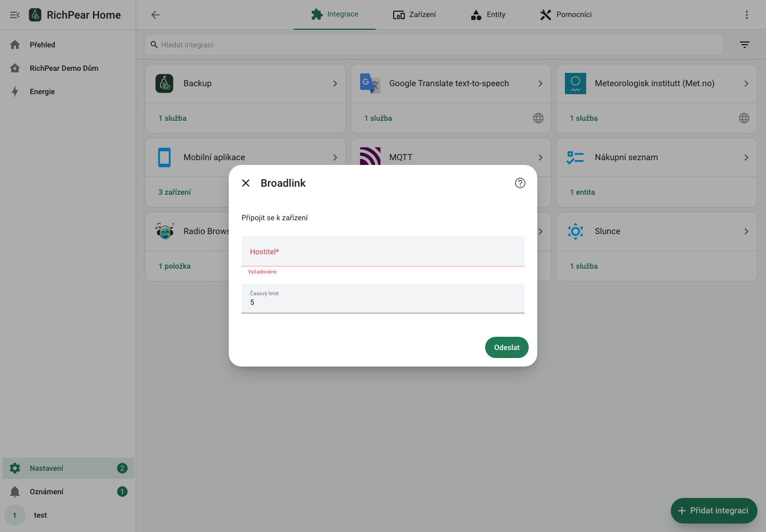Click the Backup integration icon
The width and height of the screenshot is (766, 532).
tap(164, 84)
